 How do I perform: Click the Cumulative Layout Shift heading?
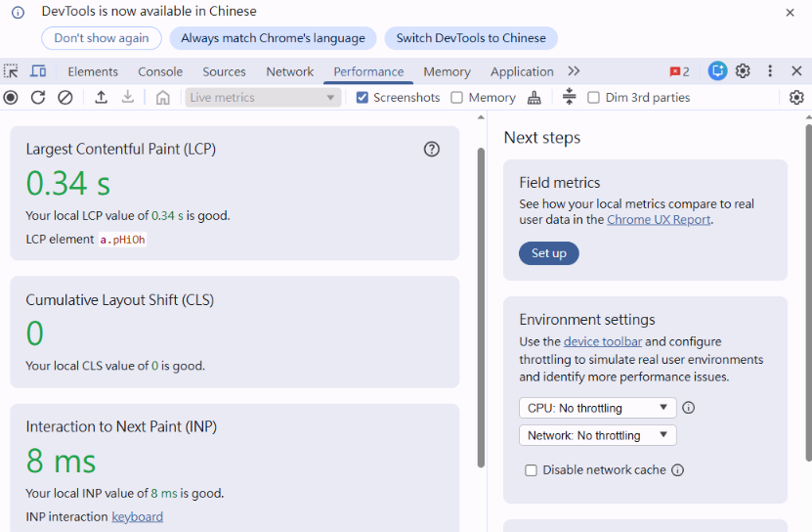point(119,300)
